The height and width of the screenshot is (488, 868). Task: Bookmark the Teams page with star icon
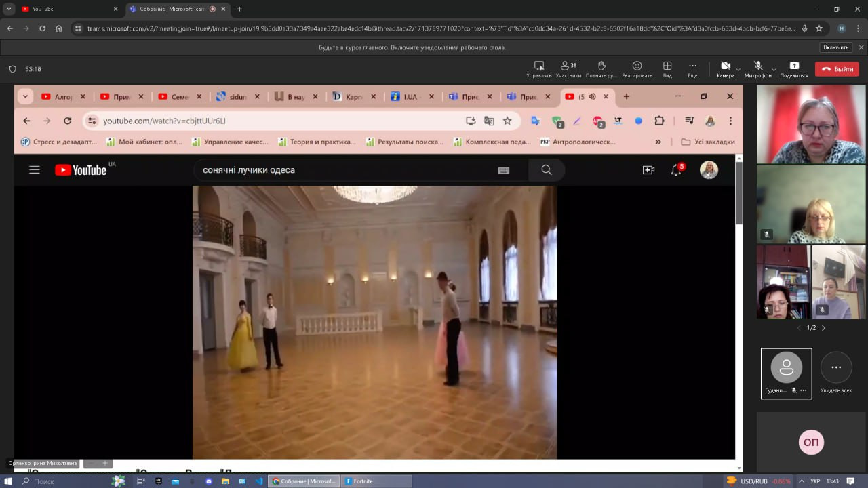click(819, 28)
